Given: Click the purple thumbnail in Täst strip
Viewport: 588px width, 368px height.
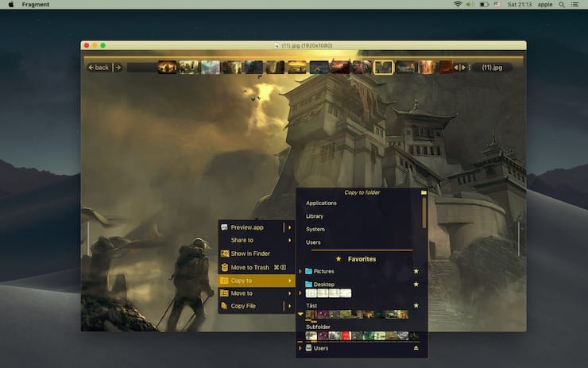Looking at the screenshot, I should [x=323, y=315].
